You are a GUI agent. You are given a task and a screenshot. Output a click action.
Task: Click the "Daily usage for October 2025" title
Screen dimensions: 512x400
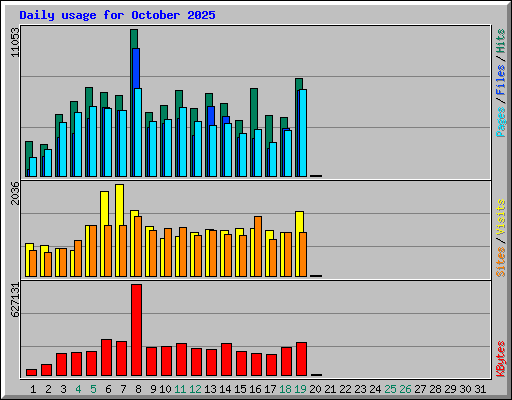[117, 15]
